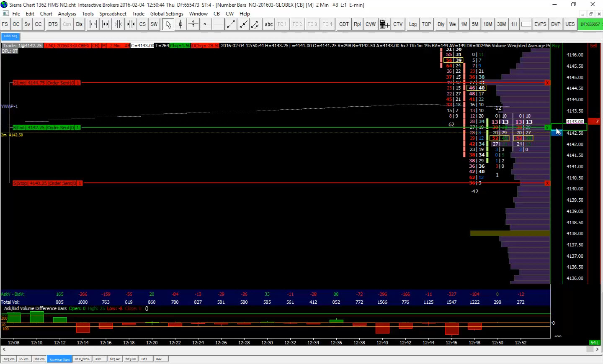Toggle the Rpl replay button
The width and height of the screenshot is (603, 364).
point(357,24)
